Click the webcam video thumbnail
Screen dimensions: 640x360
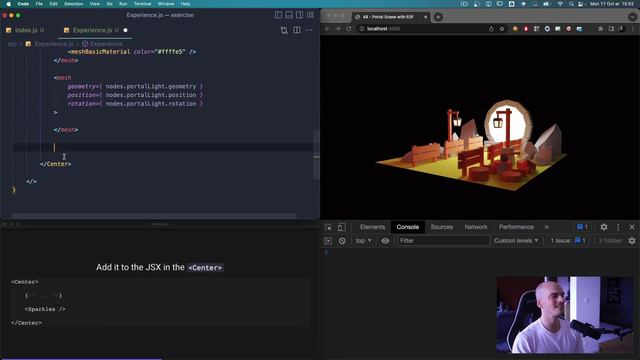(565, 315)
